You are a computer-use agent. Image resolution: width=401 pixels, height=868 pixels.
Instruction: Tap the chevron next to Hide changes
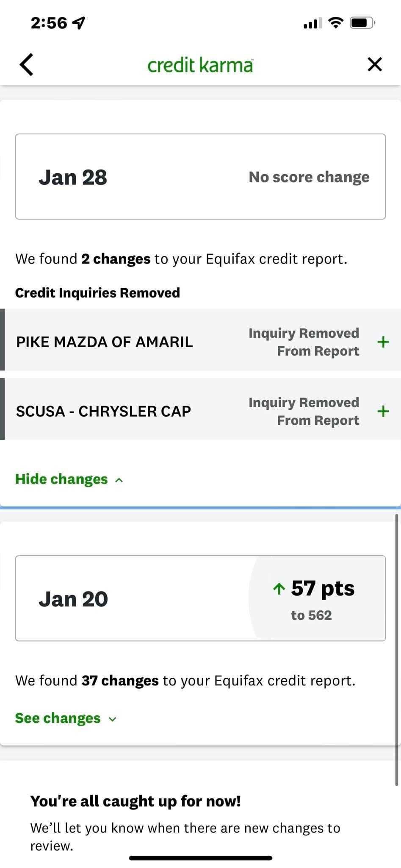pos(119,480)
